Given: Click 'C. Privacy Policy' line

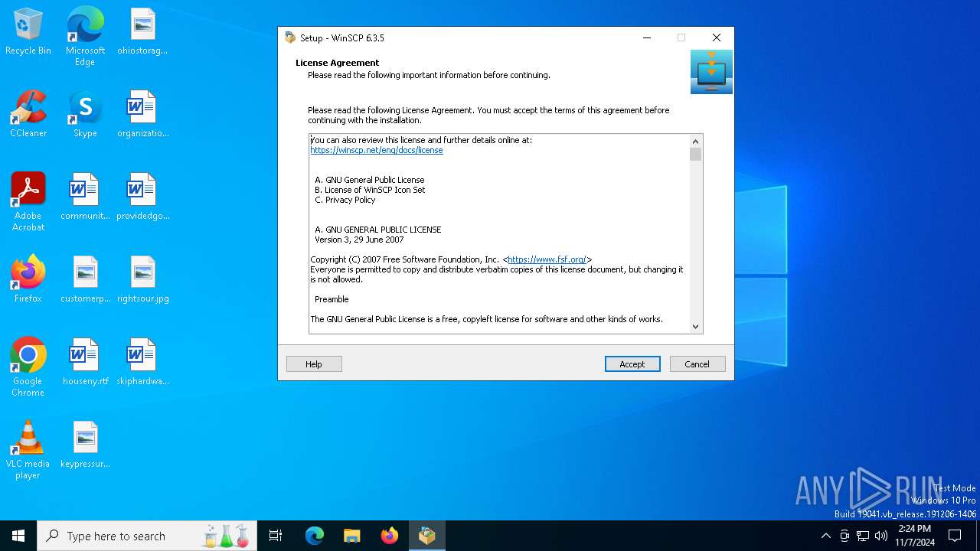Looking at the screenshot, I should click(x=345, y=200).
